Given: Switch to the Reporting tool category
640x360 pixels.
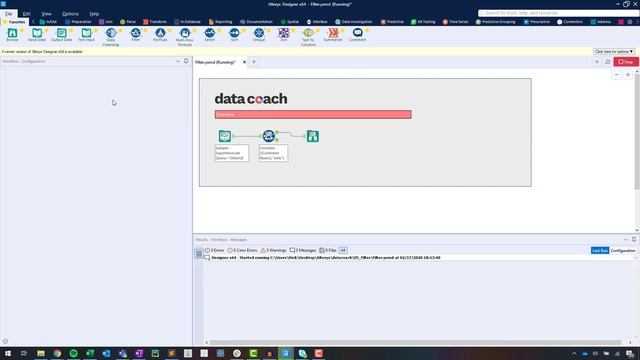Looking at the screenshot, I should pos(220,22).
